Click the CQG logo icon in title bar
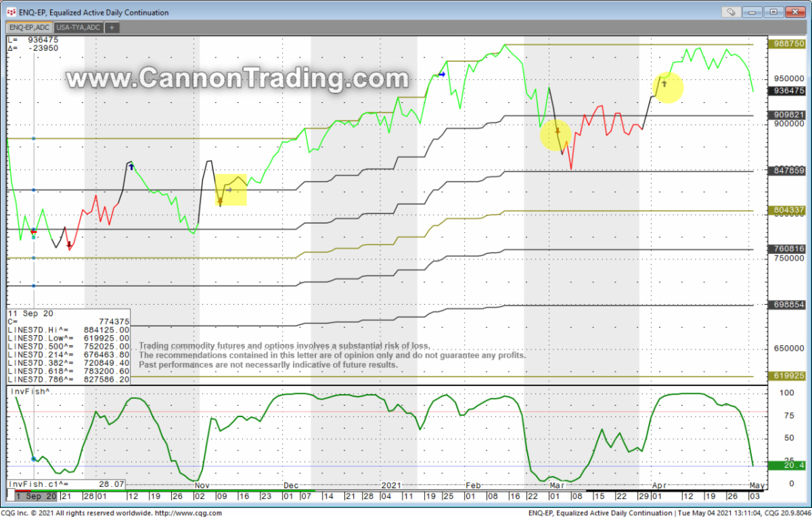This screenshot has width=812, height=518. (12, 12)
